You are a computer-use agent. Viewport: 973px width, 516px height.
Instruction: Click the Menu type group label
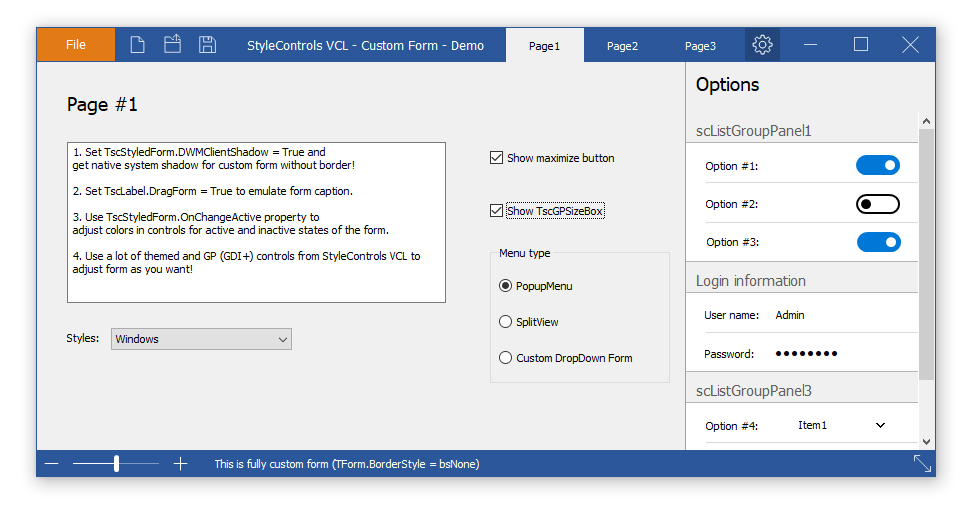click(524, 253)
